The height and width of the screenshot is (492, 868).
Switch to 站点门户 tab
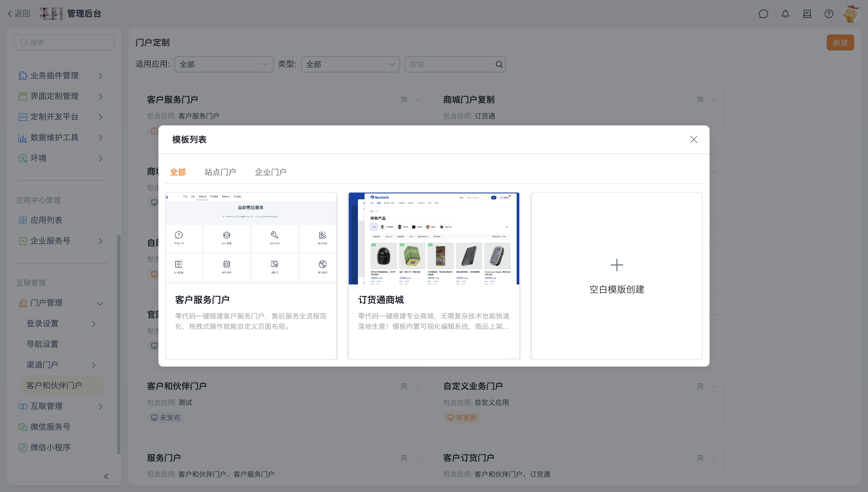point(220,172)
